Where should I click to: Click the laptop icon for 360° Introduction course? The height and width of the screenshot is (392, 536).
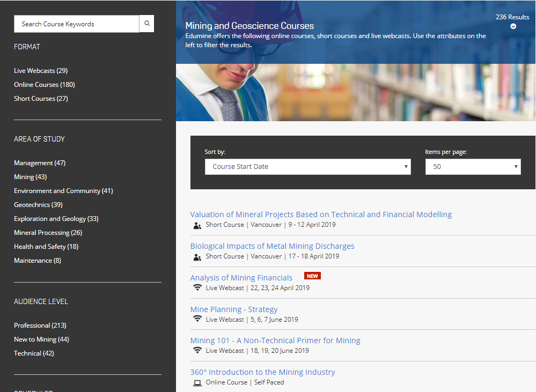coord(197,383)
